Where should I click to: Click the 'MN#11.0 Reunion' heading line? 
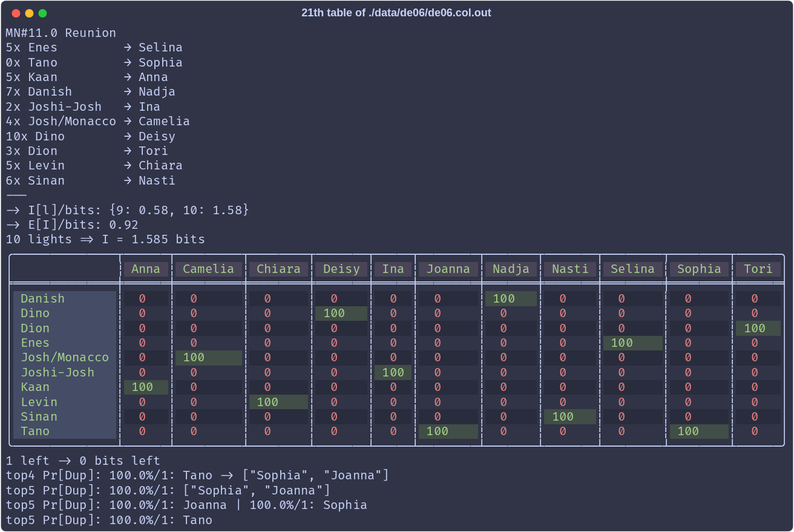61,33
